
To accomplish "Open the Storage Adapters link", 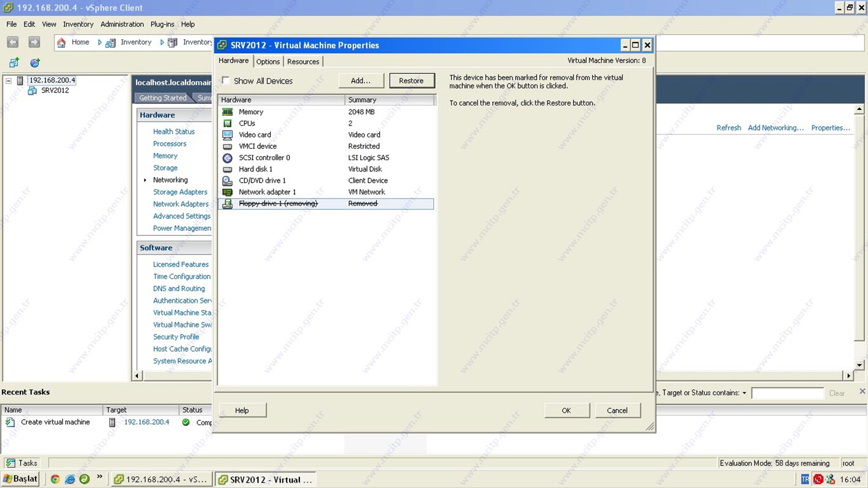I will coord(180,192).
